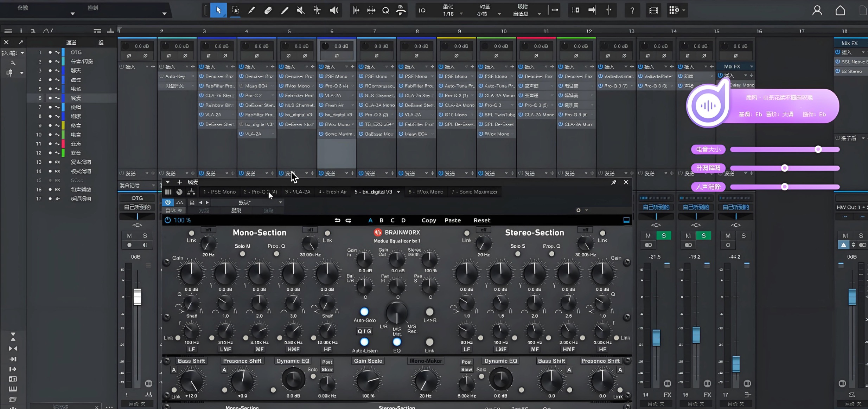Click the compare icon beside plugin power
Viewport: 868px width, 409px height.
(180, 202)
